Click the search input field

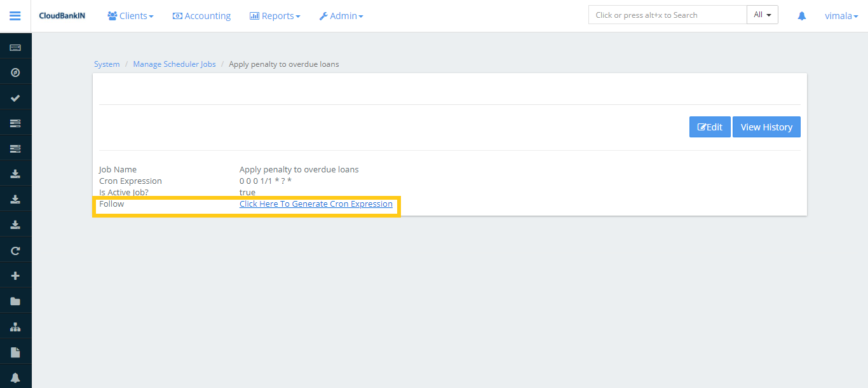click(667, 15)
